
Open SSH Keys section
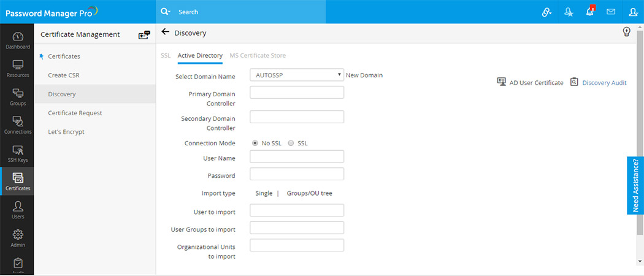point(17,153)
